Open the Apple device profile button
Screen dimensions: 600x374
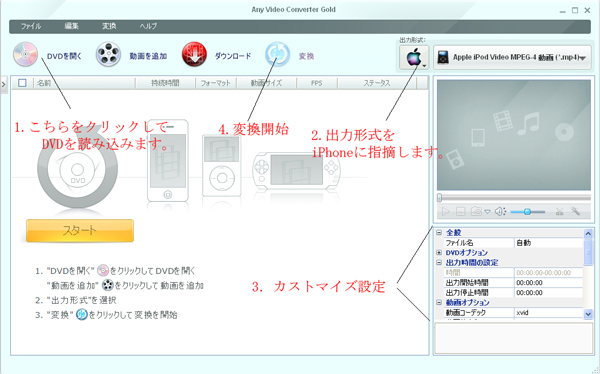click(x=414, y=57)
